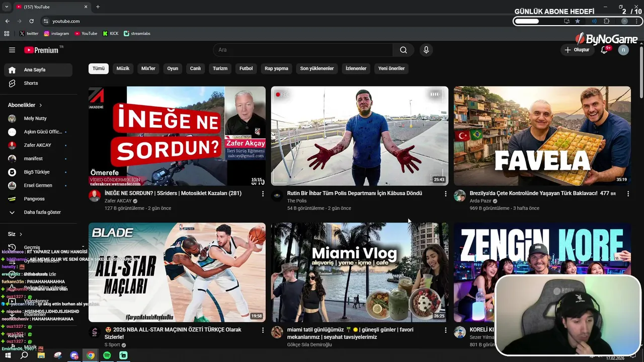Play the ALL-STAR MAÇLARI thumbnail
The height and width of the screenshot is (362, 644).
pos(177,273)
